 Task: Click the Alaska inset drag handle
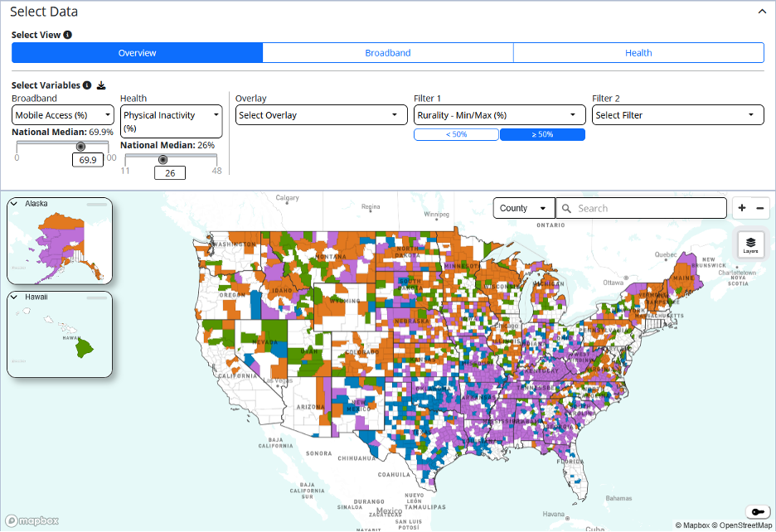96,204
